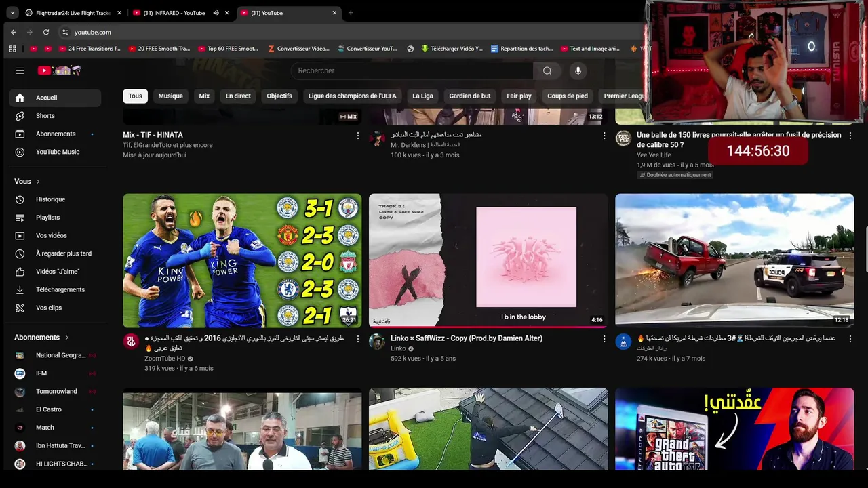
Task: Select the Mix filter chip
Action: [204, 96]
